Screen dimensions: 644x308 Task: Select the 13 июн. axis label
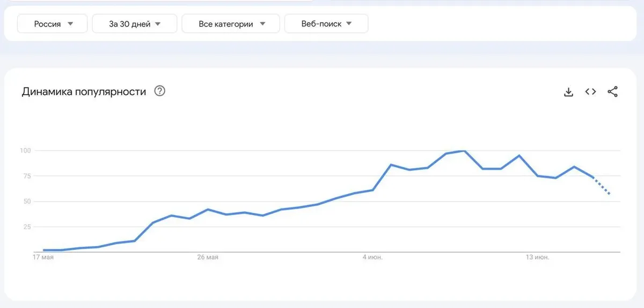(537, 257)
